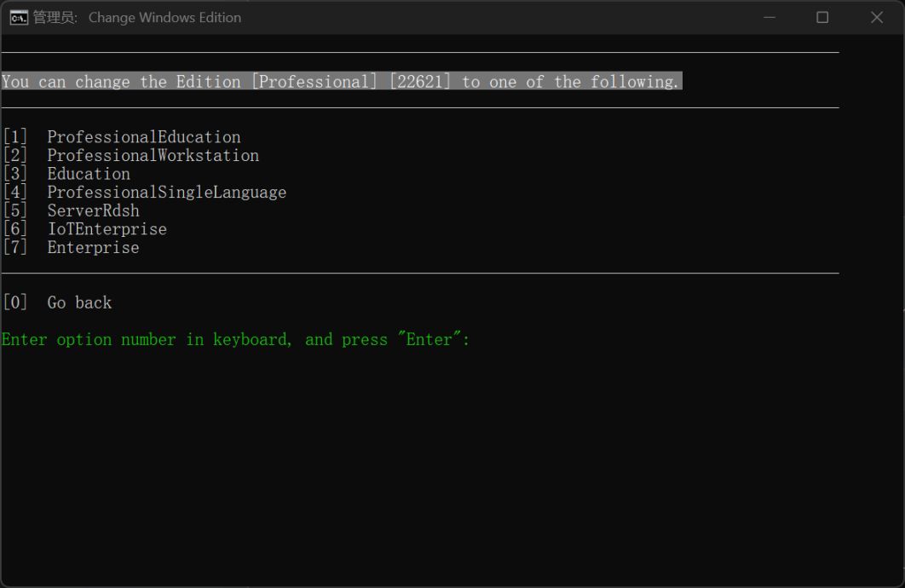905x588 pixels.
Task: Click the IoTEnterprise list entry
Action: tap(107, 229)
